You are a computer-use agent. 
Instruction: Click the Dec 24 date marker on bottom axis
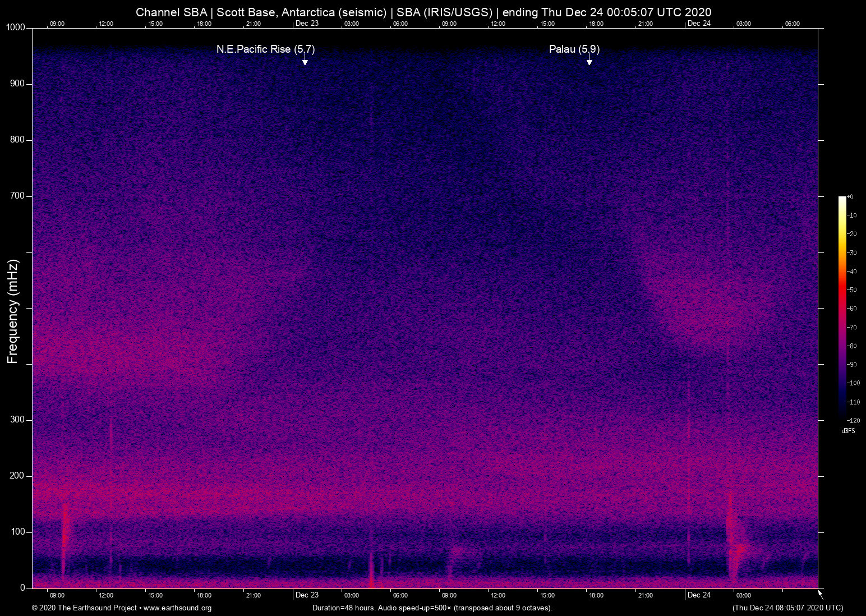point(699,595)
